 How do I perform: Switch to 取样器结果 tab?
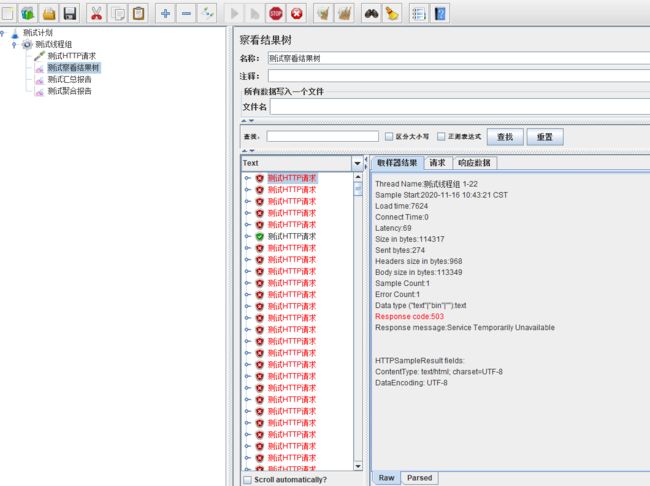(397, 163)
